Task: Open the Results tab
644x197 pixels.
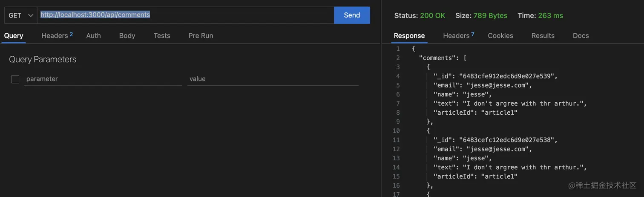Action: point(543,36)
